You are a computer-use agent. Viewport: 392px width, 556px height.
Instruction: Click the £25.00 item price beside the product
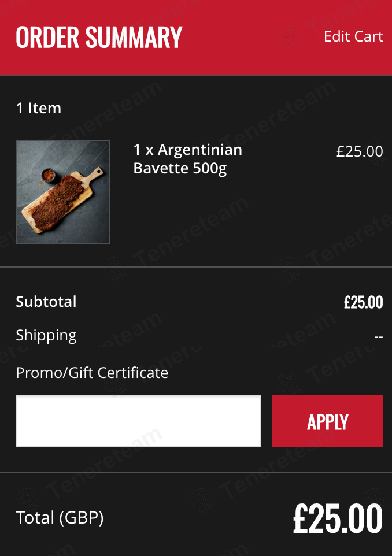(360, 151)
